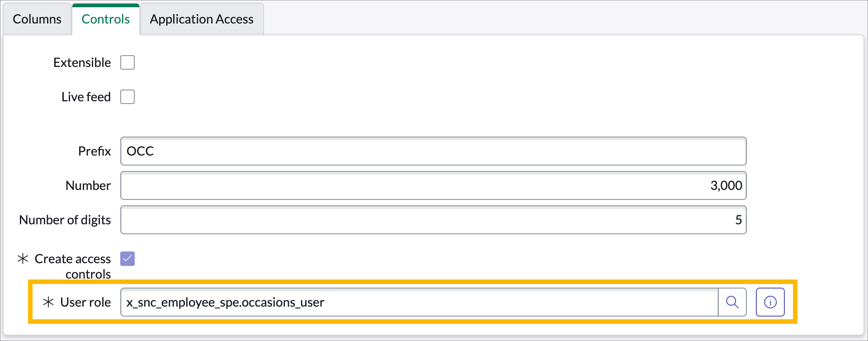The height and width of the screenshot is (341, 868).
Task: Focus the Number field showing 3,000
Action: pyautogui.click(x=433, y=185)
